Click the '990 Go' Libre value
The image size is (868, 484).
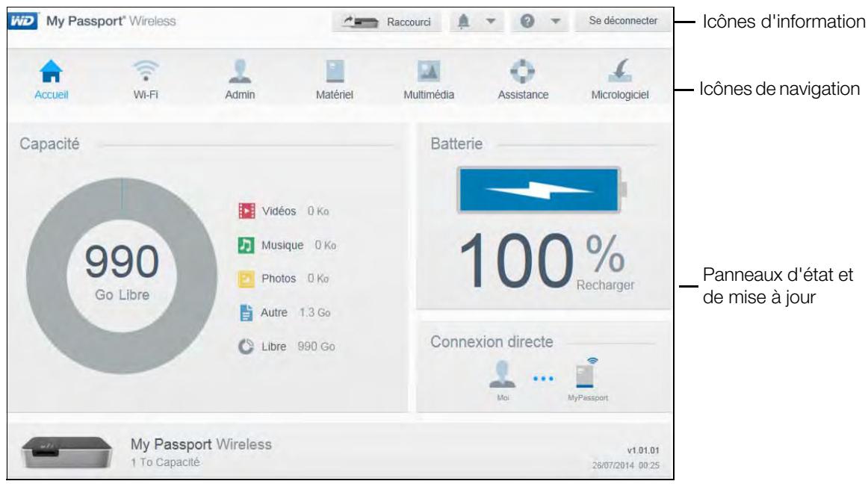click(x=316, y=347)
